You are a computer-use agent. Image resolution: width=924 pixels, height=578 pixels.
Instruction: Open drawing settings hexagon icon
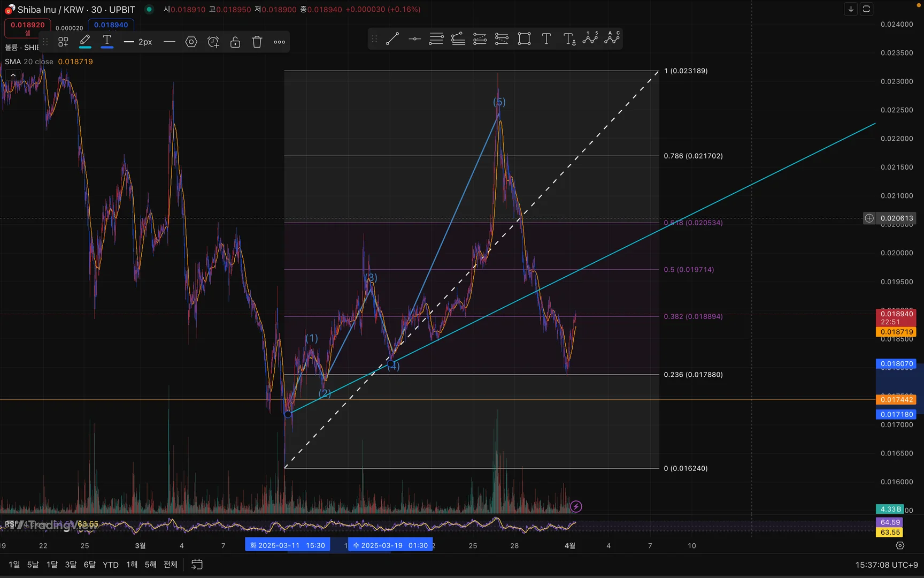(191, 42)
